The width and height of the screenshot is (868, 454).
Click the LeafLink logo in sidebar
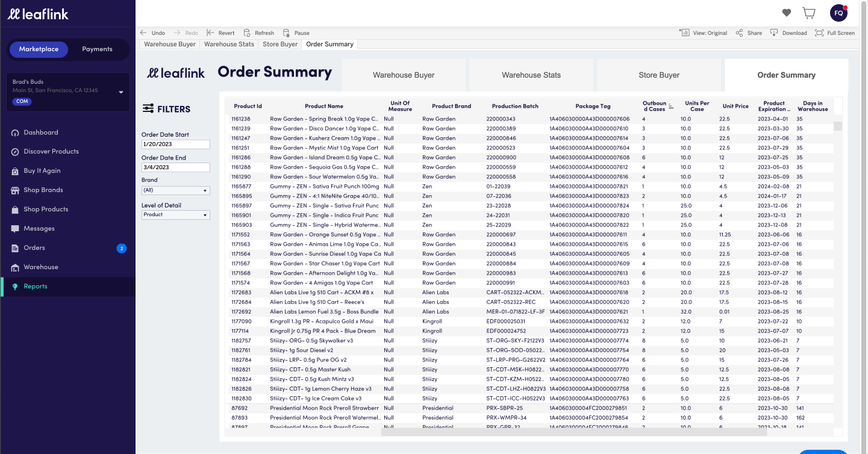[x=38, y=14]
